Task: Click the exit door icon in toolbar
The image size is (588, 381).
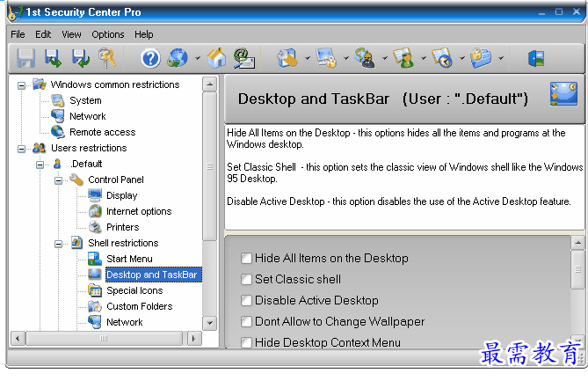Action: click(536, 59)
